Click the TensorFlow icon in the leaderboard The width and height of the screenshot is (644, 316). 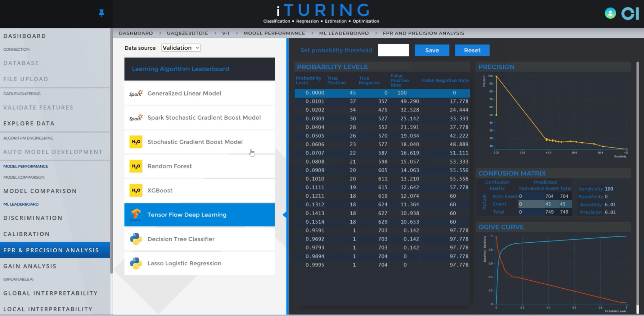click(136, 215)
